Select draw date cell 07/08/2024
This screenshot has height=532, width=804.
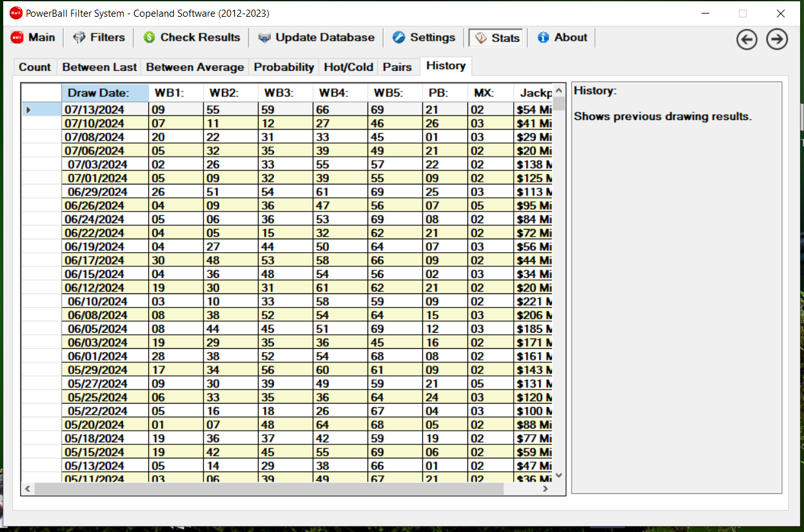point(105,137)
